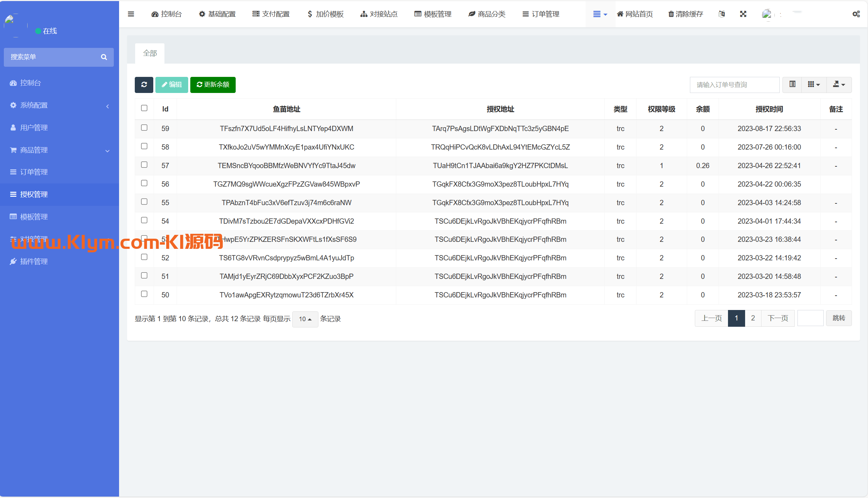
Task: Select checkbox for row Id 59
Action: tap(144, 128)
